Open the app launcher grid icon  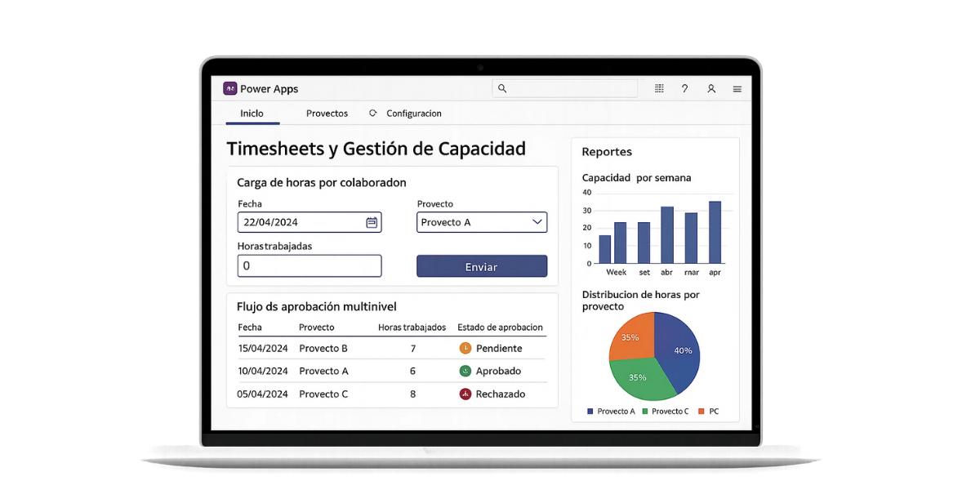coord(659,87)
